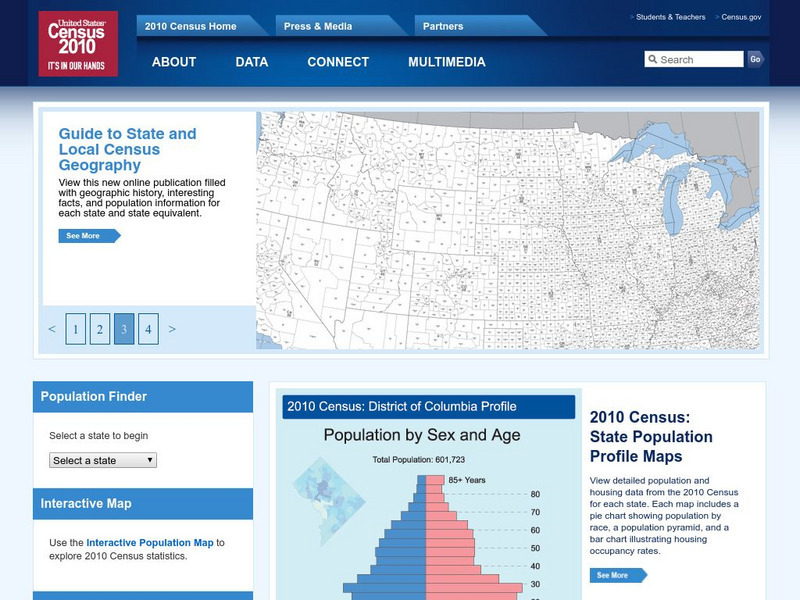Click See More under State Population Profile Maps
This screenshot has height=600, width=800.
pos(618,575)
